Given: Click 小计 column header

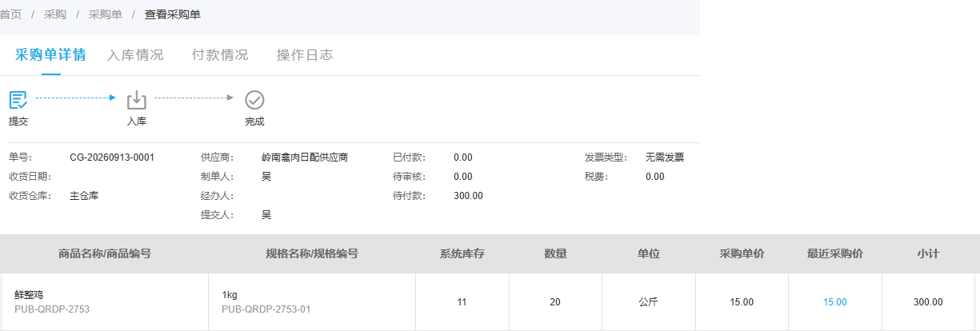Looking at the screenshot, I should tap(928, 253).
